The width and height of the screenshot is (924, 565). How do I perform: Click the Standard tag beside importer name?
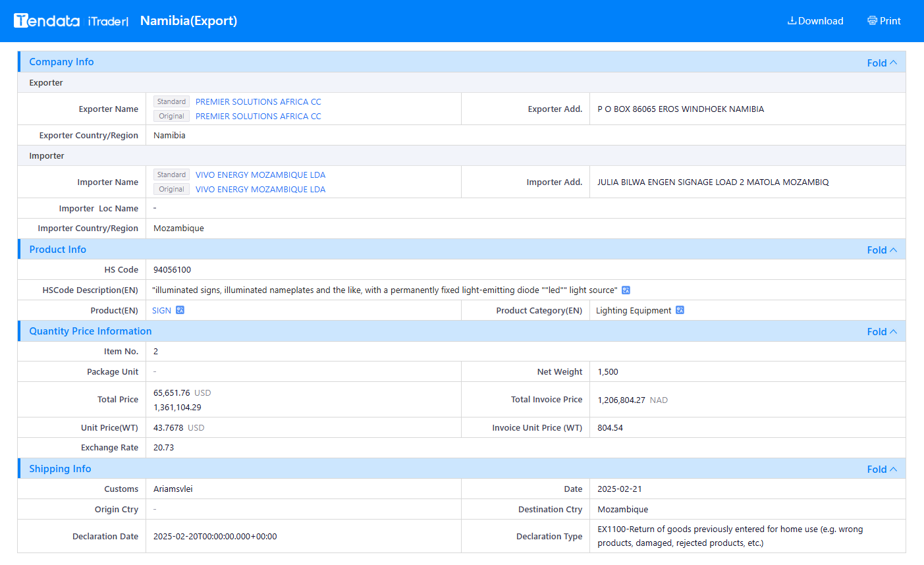coord(171,175)
